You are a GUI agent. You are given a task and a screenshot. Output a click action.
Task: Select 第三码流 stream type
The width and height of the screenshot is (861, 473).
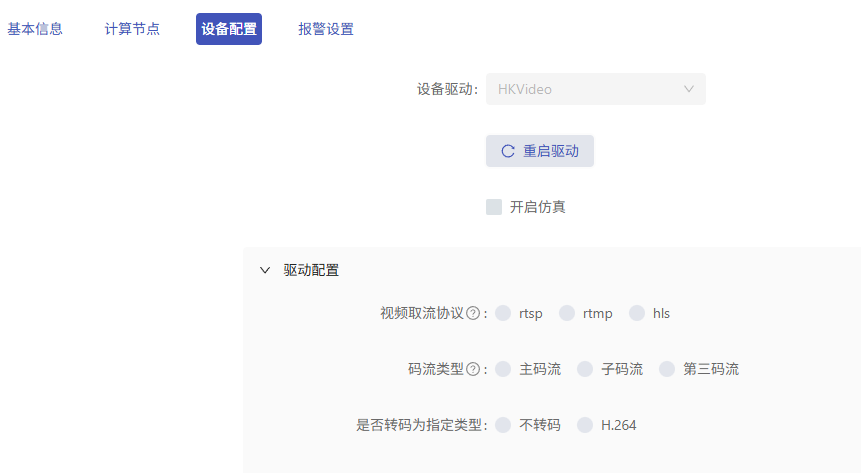coord(667,369)
